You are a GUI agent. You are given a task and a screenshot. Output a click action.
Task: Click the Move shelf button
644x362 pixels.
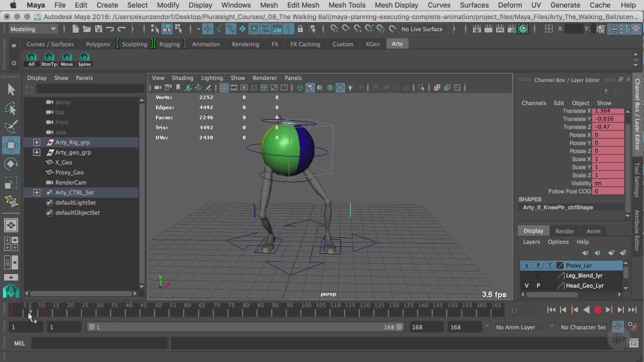(x=67, y=59)
